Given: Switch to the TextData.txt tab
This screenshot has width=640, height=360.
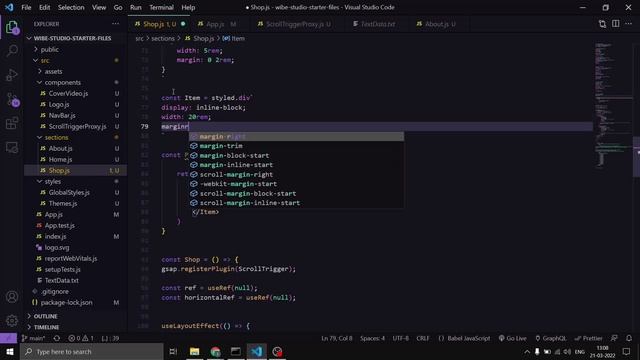Looking at the screenshot, I should [x=378, y=24].
